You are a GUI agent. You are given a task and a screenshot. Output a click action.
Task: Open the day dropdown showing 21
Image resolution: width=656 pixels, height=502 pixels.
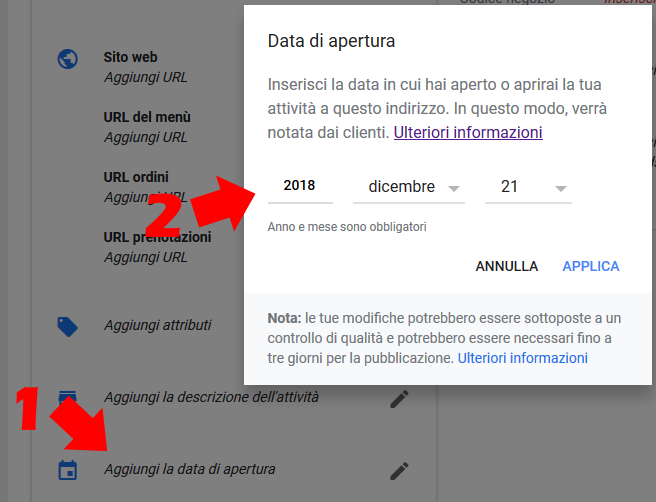[528, 187]
